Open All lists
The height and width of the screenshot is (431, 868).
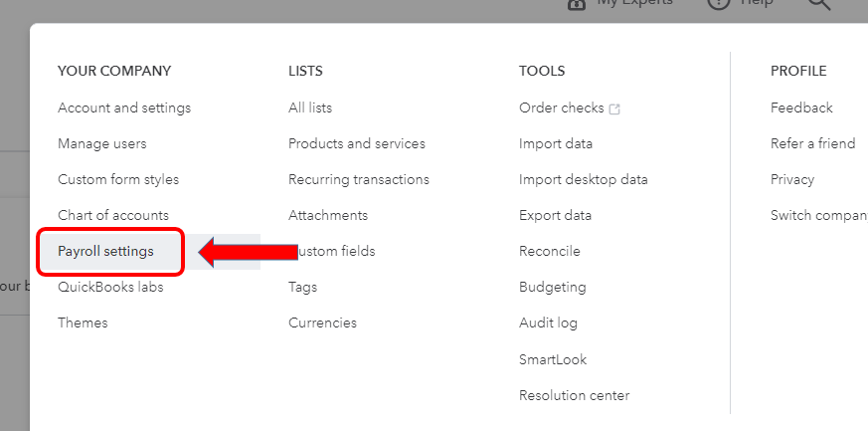coord(310,108)
